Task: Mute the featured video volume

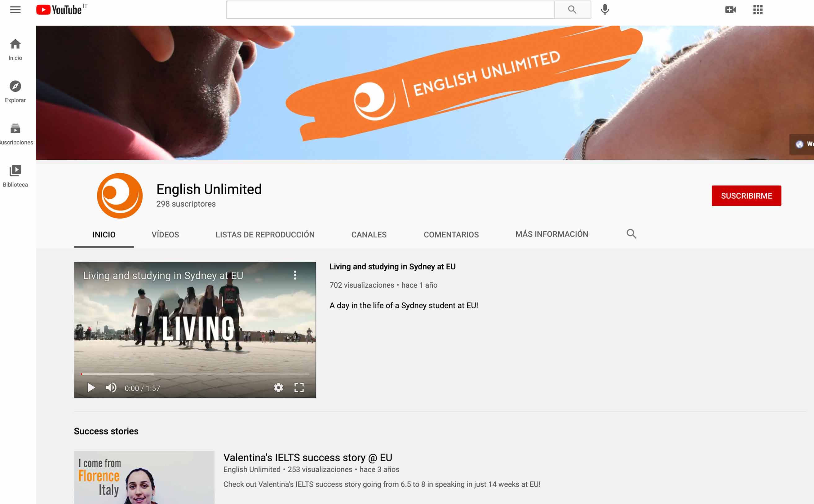Action: click(x=111, y=388)
